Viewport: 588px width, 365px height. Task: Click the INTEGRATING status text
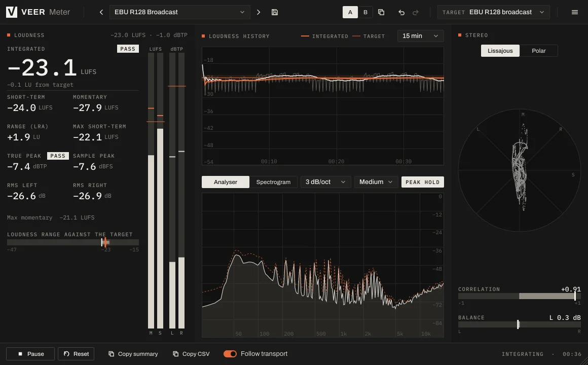(523, 354)
